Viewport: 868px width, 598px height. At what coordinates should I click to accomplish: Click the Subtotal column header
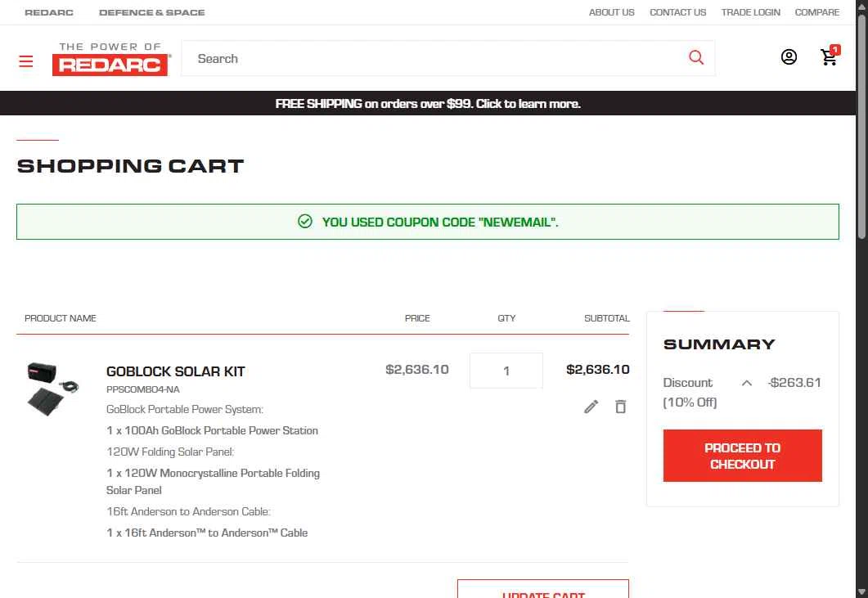(x=607, y=318)
